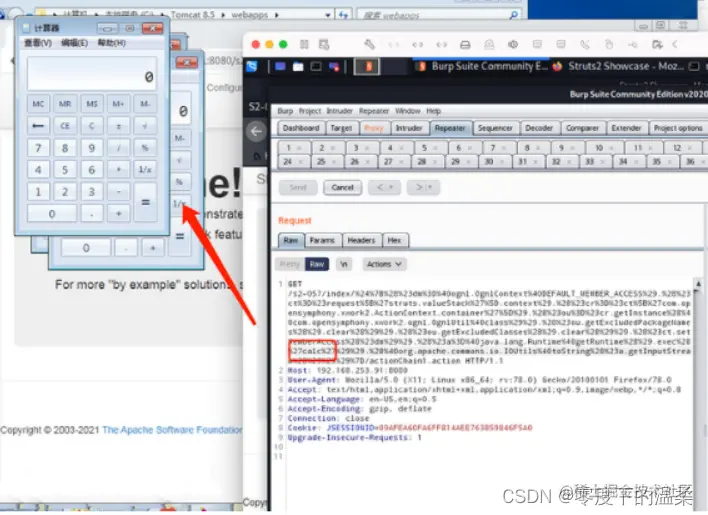This screenshot has height=515, width=708.
Task: Click the browser back arrow button
Action: pyautogui.click(x=256, y=131)
